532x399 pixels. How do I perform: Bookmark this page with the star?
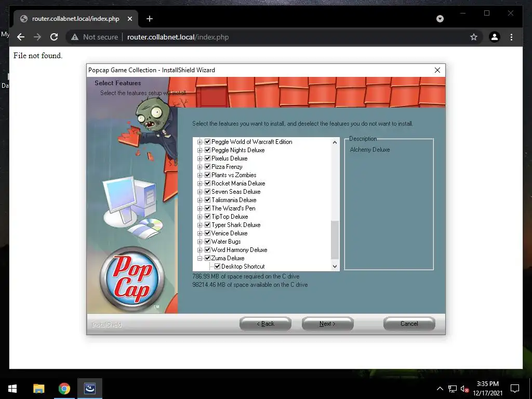tap(474, 37)
